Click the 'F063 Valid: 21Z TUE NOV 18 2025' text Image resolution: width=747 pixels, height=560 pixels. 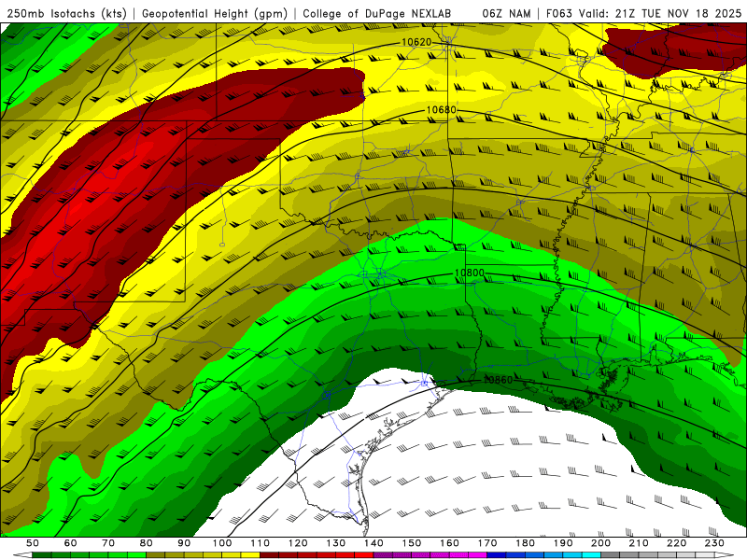[x=643, y=14]
